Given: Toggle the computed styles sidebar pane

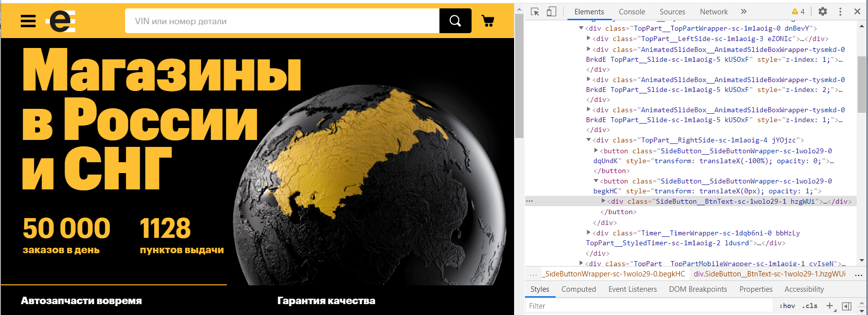Looking at the screenshot, I should (x=847, y=306).
